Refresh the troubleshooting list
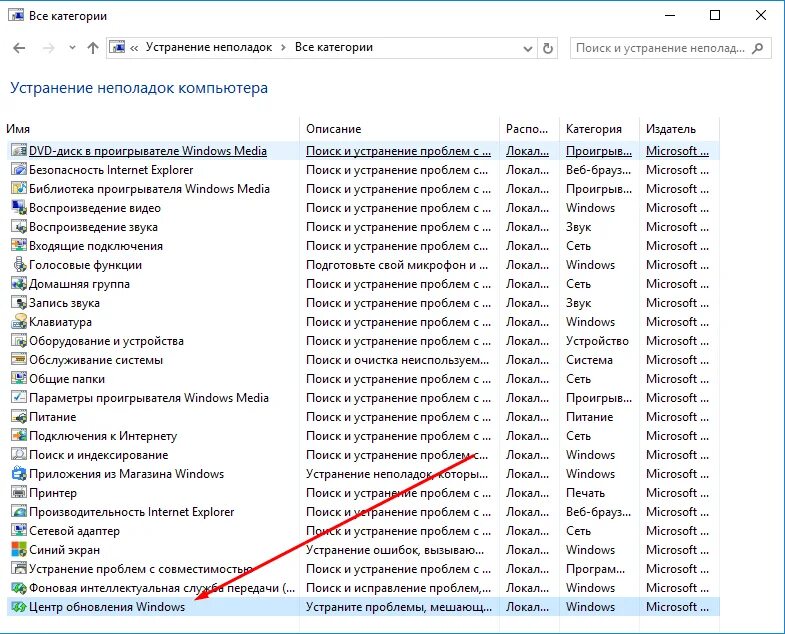 tap(548, 48)
